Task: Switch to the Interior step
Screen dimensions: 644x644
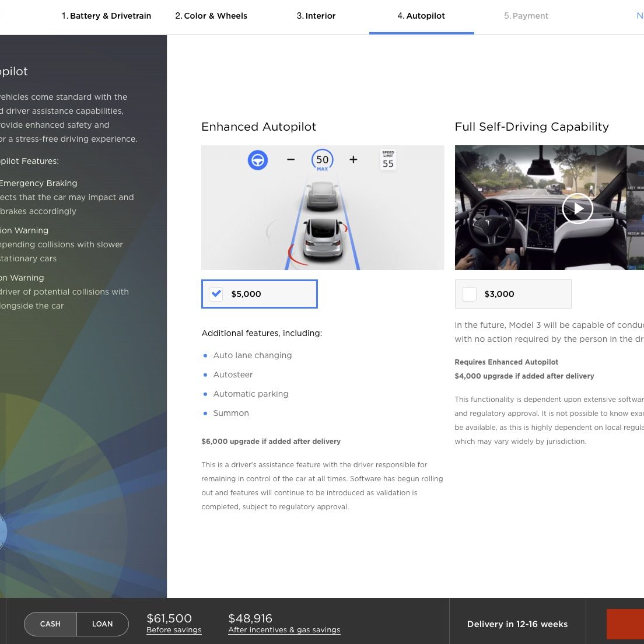Action: (316, 16)
